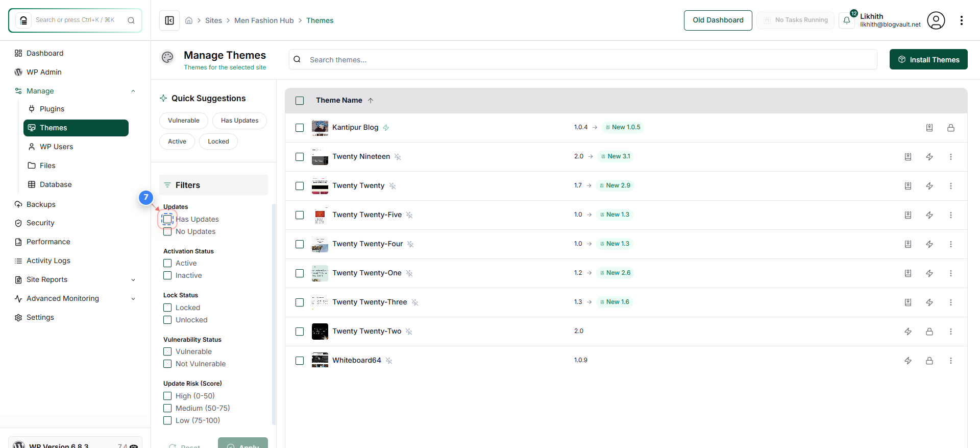Apply the Has Updates quick suggestion chip
Image resolution: width=980 pixels, height=448 pixels.
(240, 121)
